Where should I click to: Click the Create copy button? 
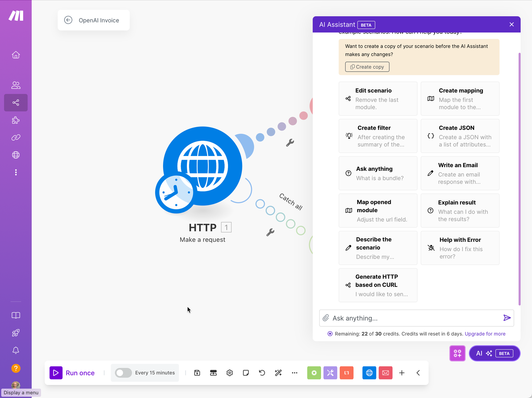[x=367, y=67]
